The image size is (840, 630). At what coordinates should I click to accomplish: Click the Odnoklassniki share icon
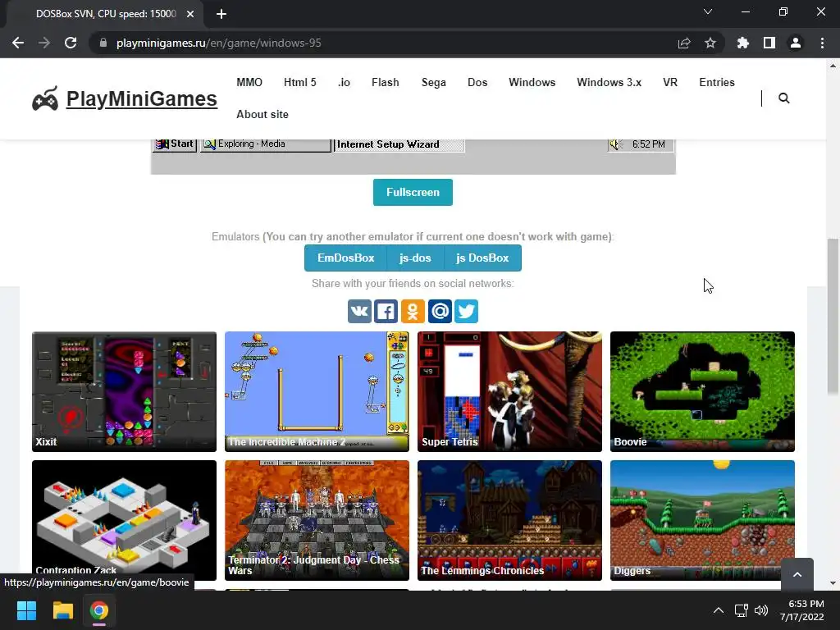click(413, 311)
